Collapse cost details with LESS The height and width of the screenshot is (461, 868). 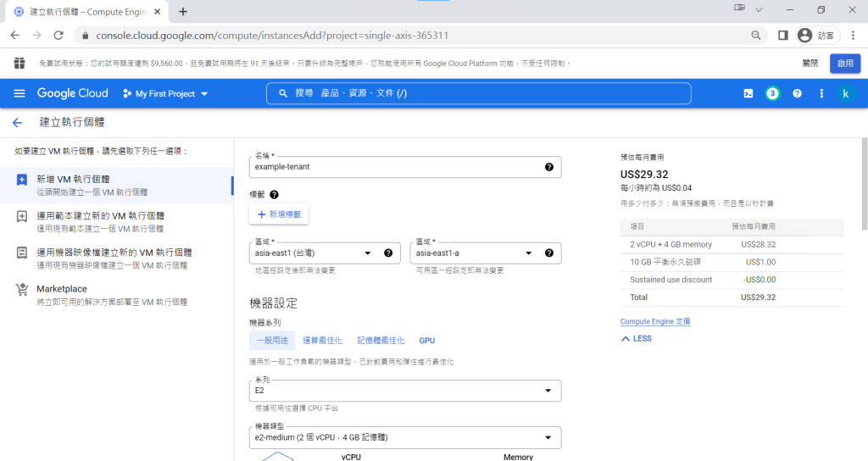[x=637, y=339]
